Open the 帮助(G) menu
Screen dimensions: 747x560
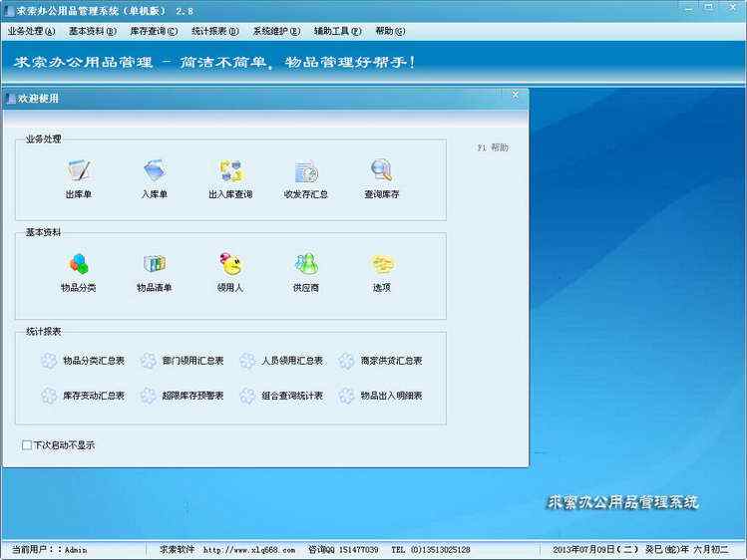390,32
